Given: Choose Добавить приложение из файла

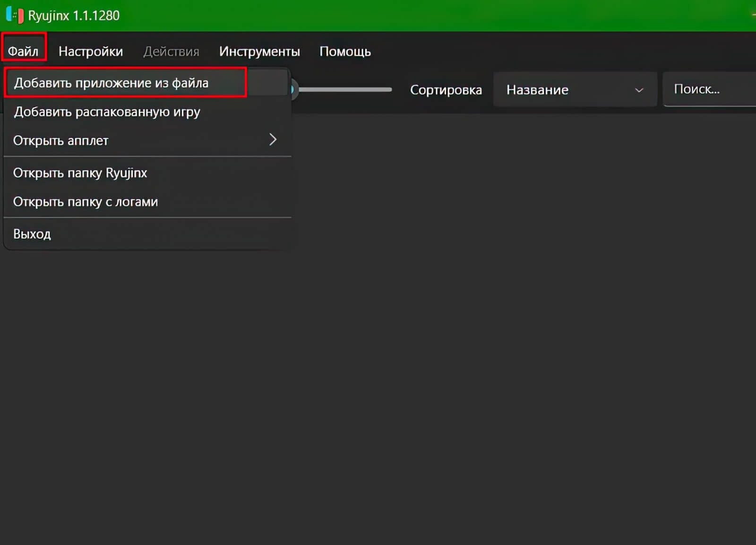Looking at the screenshot, I should coord(146,83).
